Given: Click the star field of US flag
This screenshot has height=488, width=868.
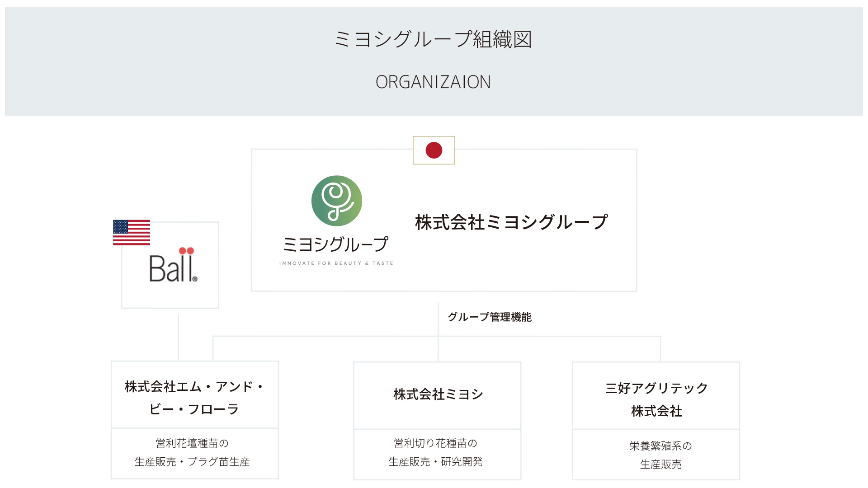Looking at the screenshot, I should [x=121, y=226].
